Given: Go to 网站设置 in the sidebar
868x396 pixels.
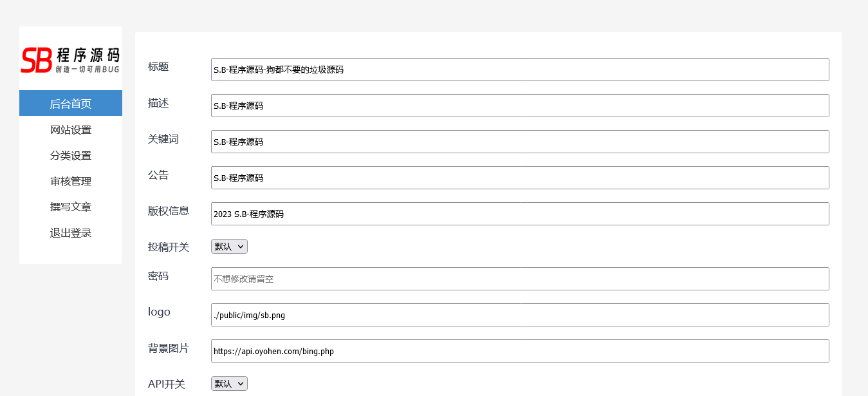Looking at the screenshot, I should 71,130.
